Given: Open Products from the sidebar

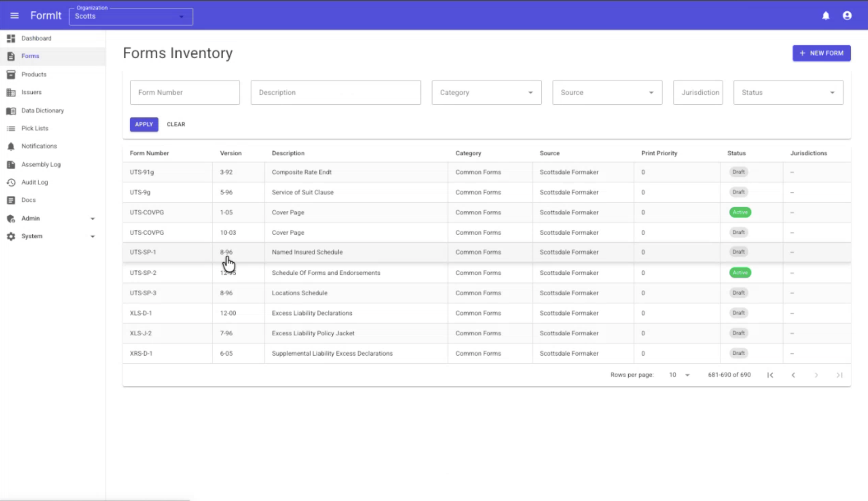Looking at the screenshot, I should 53,75.
